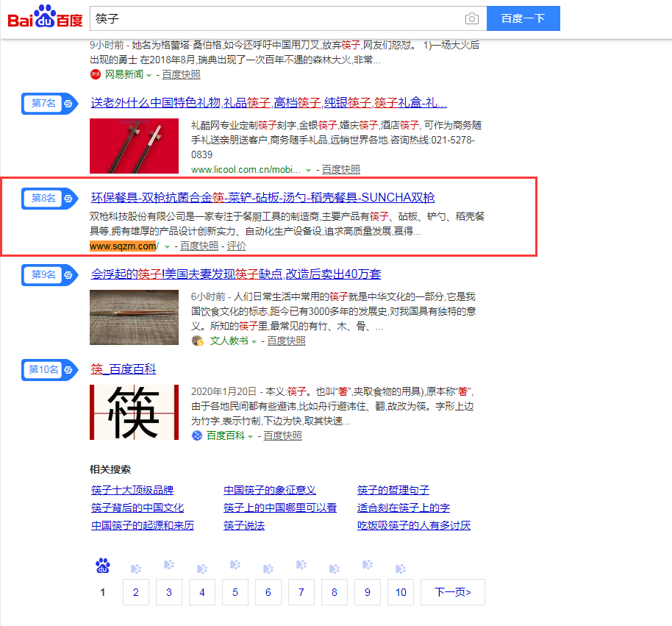Expand dropdown arrow beside www.sqzm.com
Image resolution: width=672 pixels, height=626 pixels.
point(167,247)
